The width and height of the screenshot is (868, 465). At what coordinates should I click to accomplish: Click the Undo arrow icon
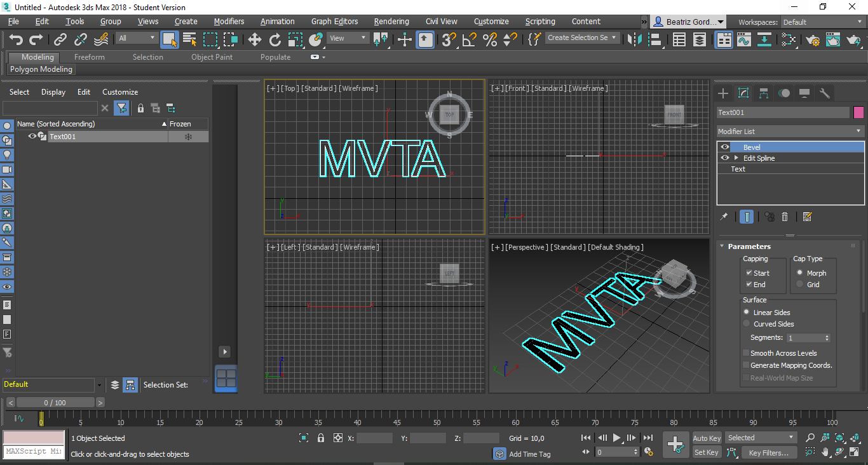[16, 39]
